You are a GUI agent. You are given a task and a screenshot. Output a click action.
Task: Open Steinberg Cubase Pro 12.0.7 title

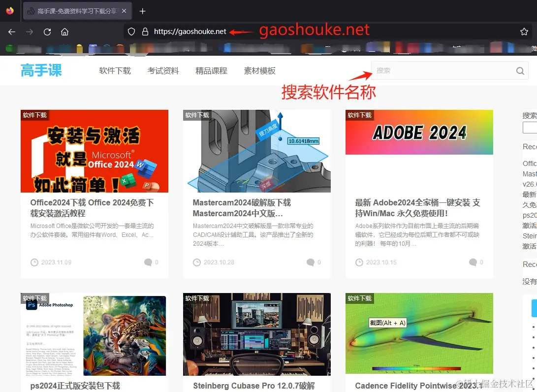[x=254, y=386]
